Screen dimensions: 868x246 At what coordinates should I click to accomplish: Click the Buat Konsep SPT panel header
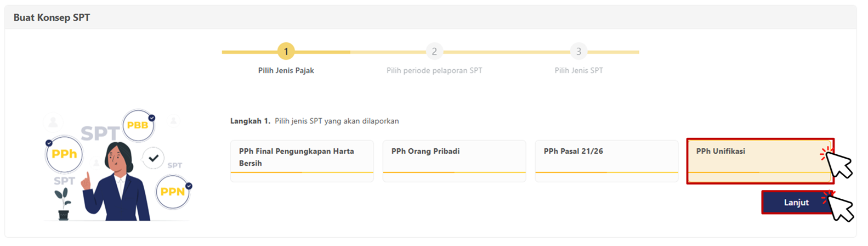tap(52, 18)
